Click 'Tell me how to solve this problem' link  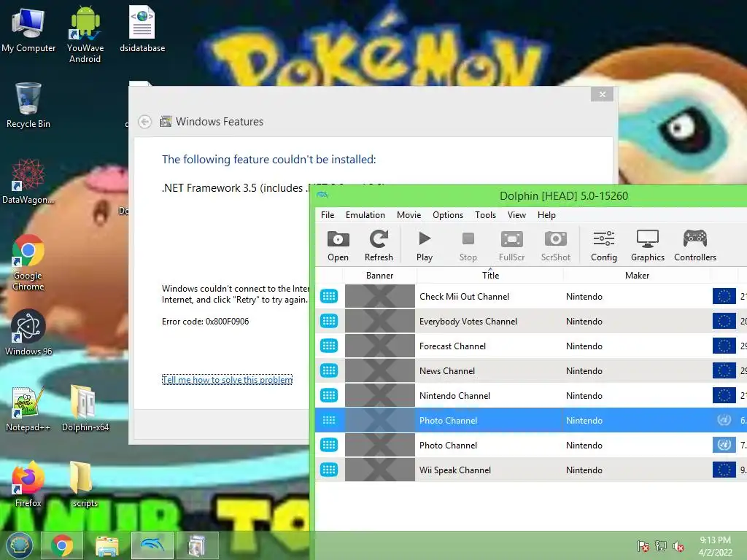[x=228, y=379]
